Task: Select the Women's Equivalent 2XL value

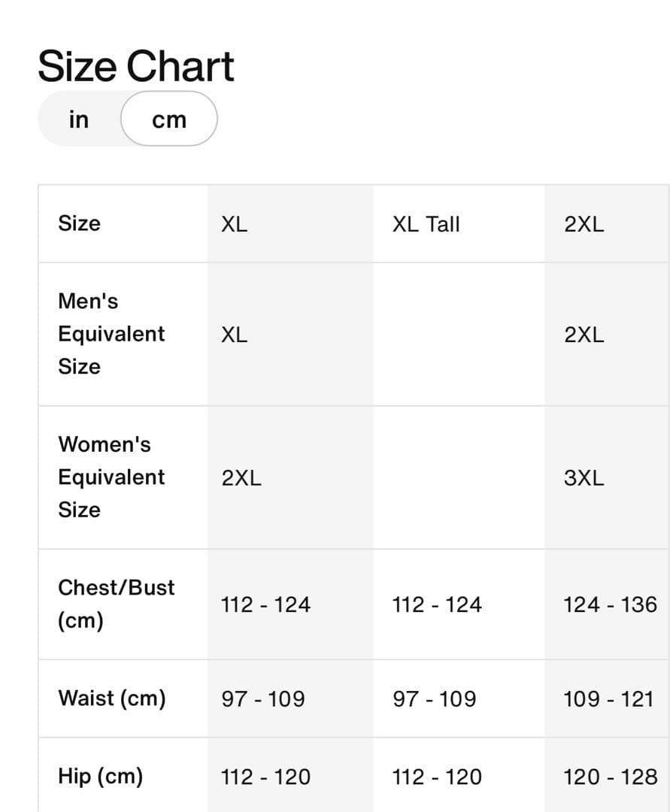Action: click(241, 478)
